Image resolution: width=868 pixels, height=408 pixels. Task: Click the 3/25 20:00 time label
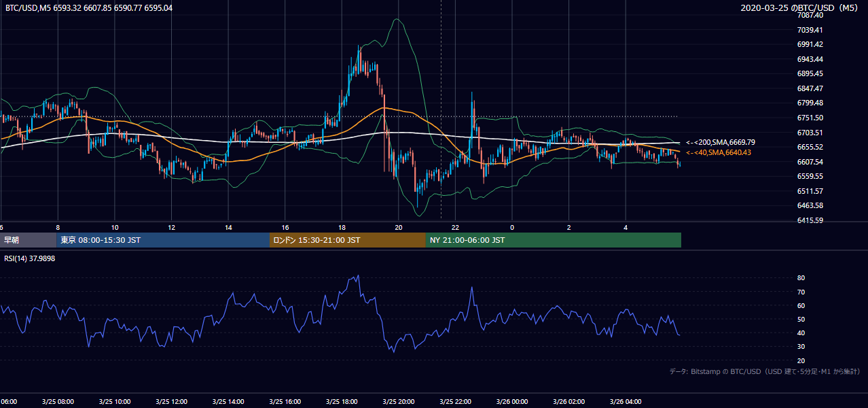click(398, 401)
